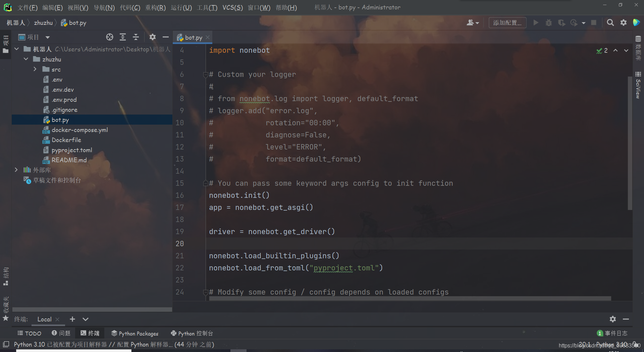Toggle the Favorites tool window stripe
Viewport: 644px width, 352px height.
6,308
